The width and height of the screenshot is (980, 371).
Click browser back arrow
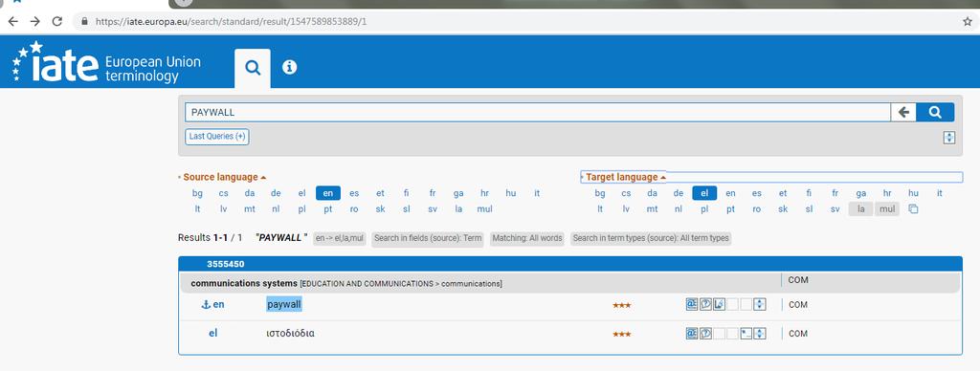[x=12, y=21]
